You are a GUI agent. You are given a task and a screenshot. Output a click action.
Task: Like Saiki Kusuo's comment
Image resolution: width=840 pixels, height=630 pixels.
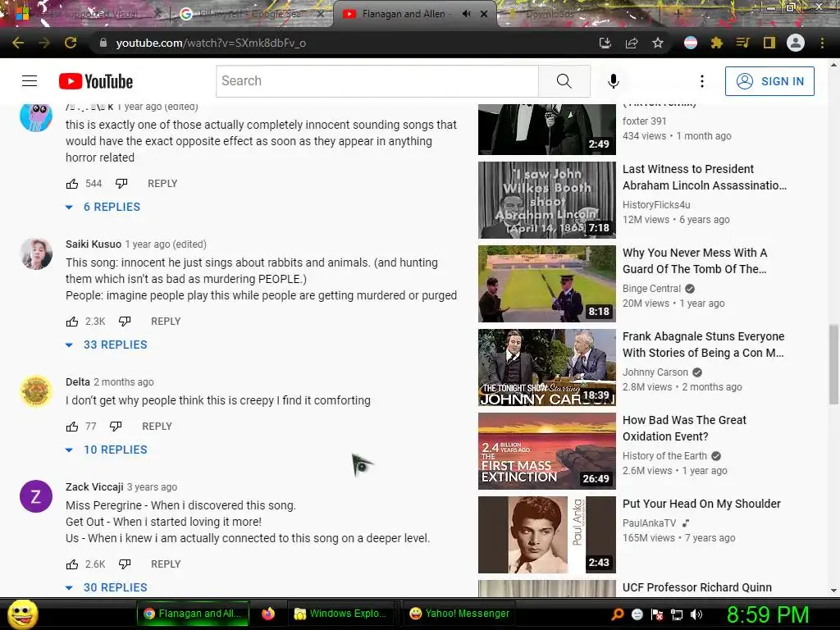(x=72, y=322)
